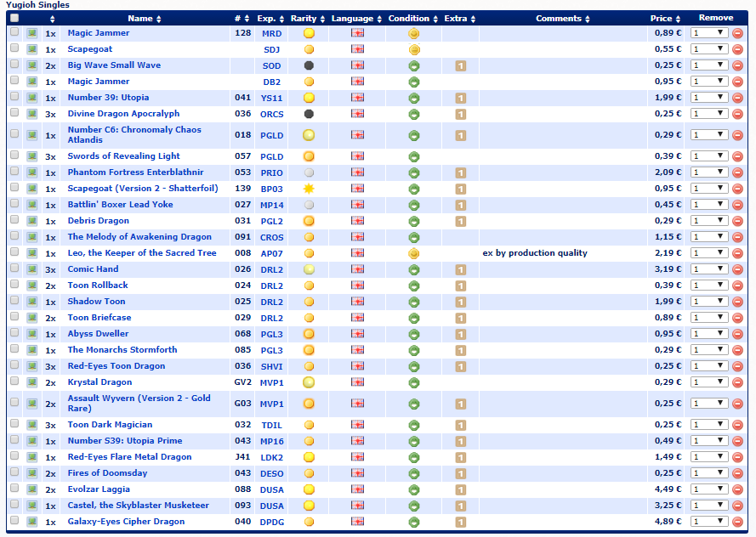Open the quantity dropdown for Divine Dragon Apocalyph

708,114
